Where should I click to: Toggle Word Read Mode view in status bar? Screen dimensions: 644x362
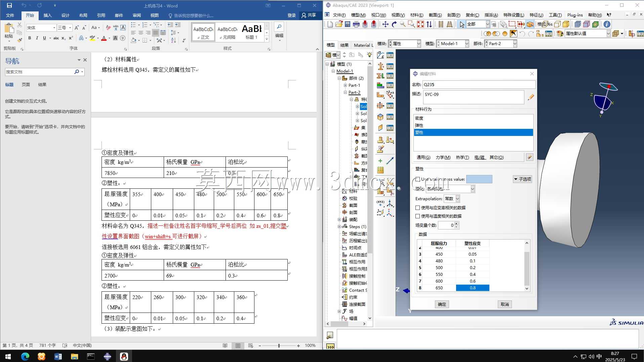pyautogui.click(x=225, y=346)
